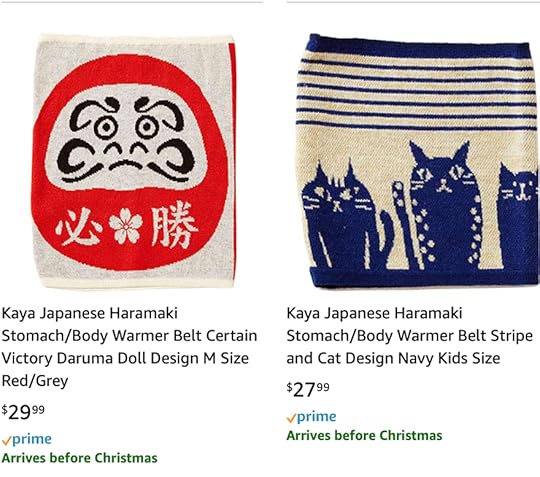The image size is (540, 477).
Task: Click the prime checkmark on the cat listing
Action: [291, 418]
